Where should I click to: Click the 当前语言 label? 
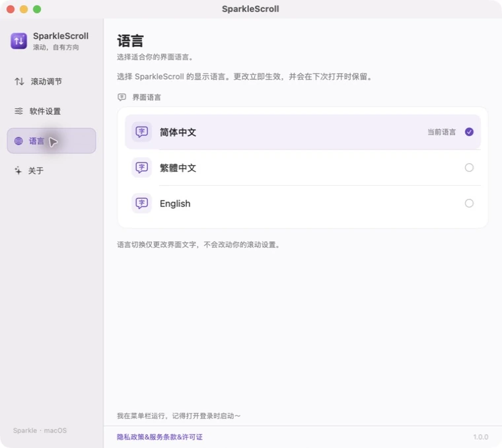[x=441, y=132]
